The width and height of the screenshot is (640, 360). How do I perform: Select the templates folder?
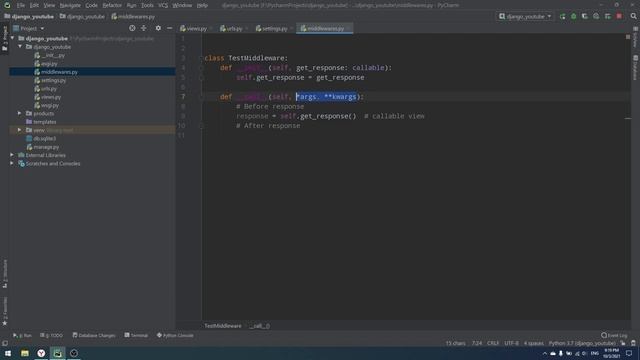pyautogui.click(x=41, y=122)
